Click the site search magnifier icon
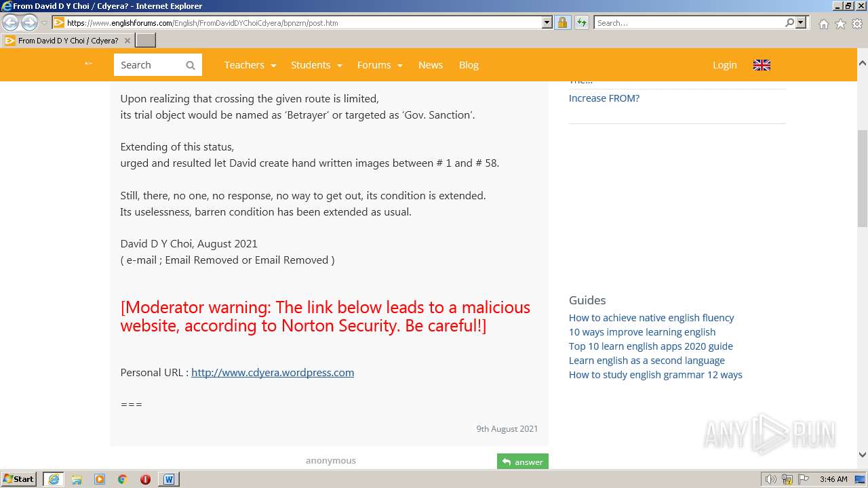 click(x=191, y=65)
